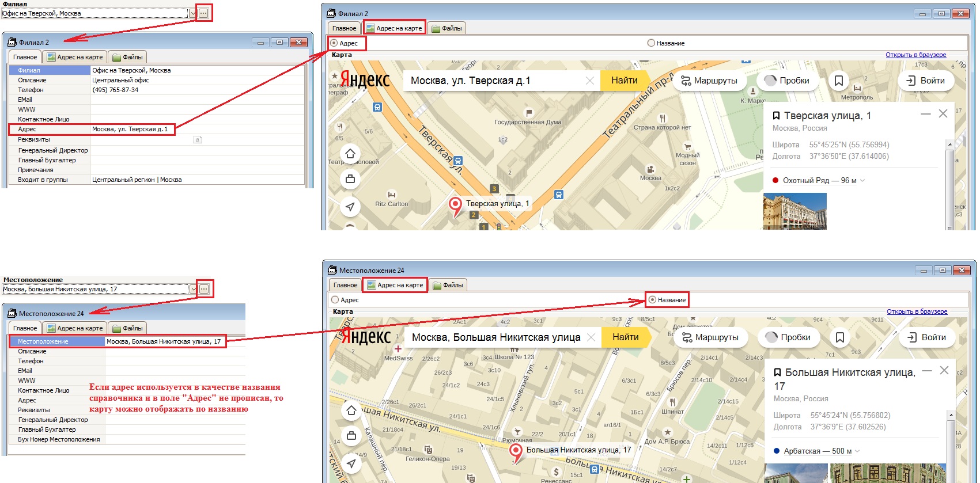Click Государственная Дума landmark icon on map
980x483 pixels.
528,113
